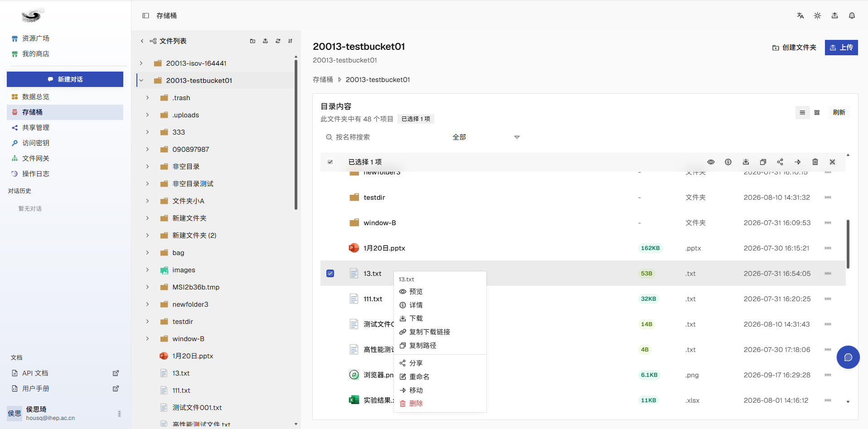Open the floating chat bubble button
This screenshot has width=868, height=429.
pyautogui.click(x=848, y=357)
